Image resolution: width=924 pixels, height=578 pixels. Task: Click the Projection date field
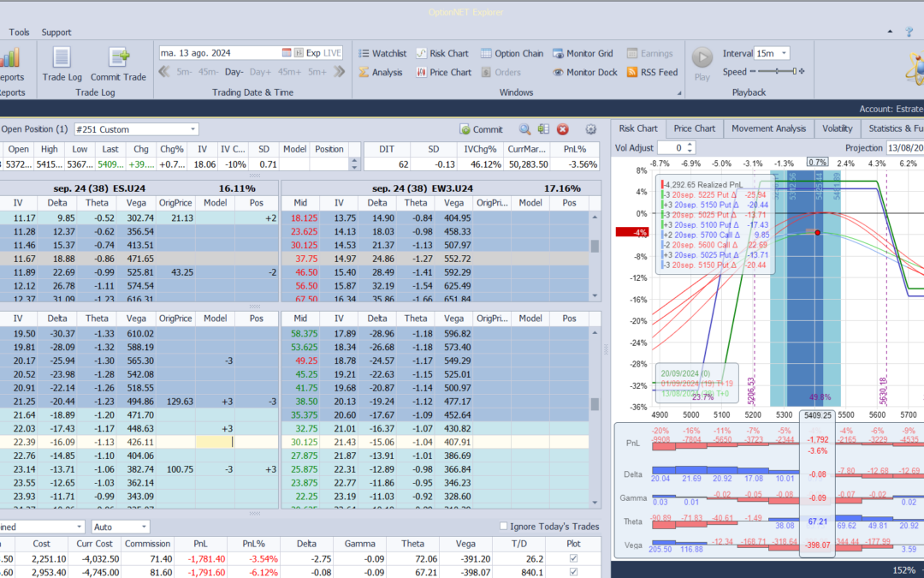[x=905, y=147]
